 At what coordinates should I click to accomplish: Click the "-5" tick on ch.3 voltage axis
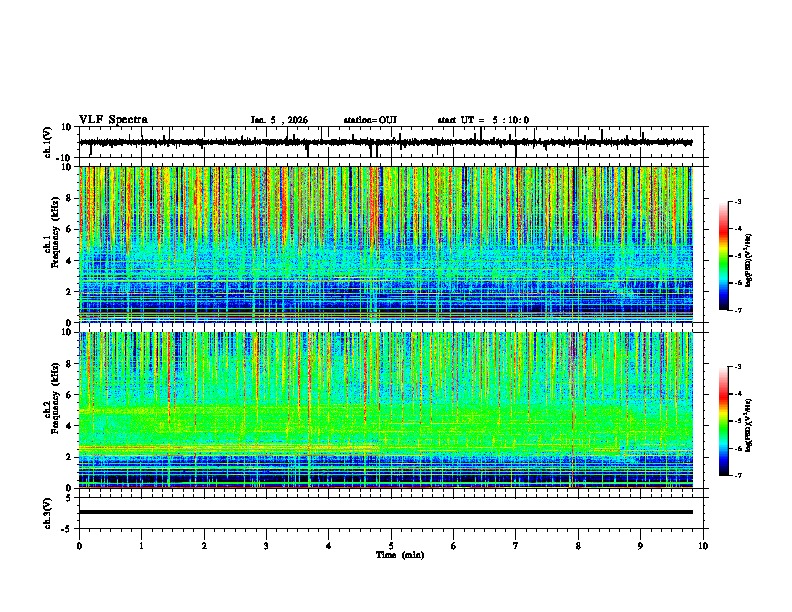click(x=67, y=529)
